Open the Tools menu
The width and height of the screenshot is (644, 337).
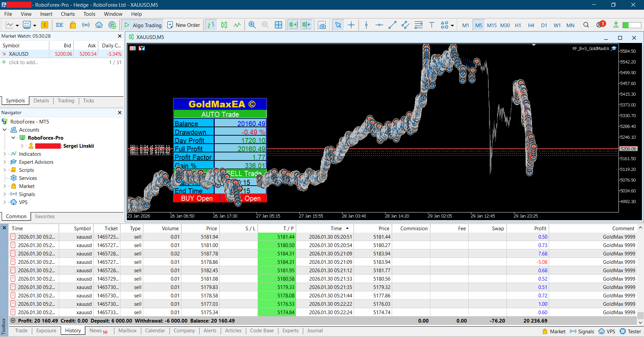89,14
